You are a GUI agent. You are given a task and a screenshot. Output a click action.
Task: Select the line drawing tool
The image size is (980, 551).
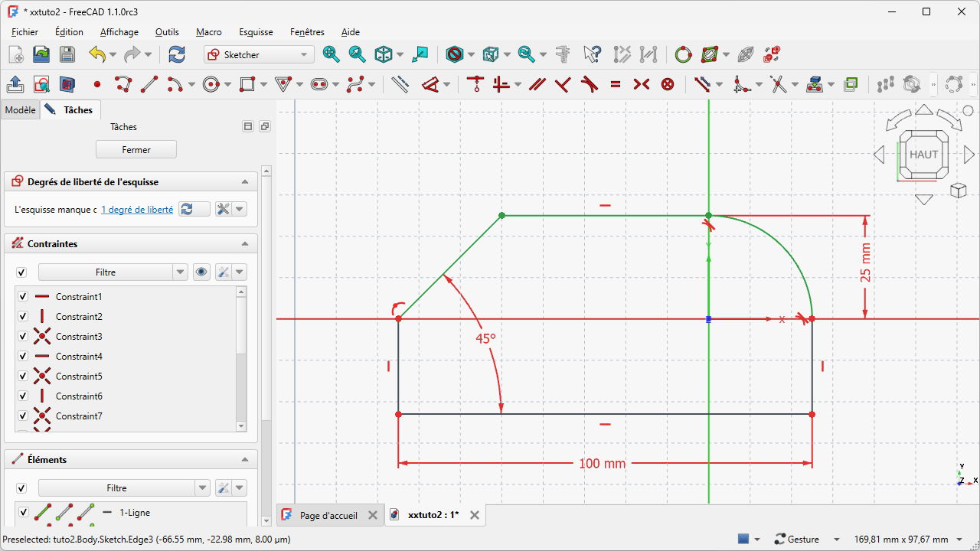pyautogui.click(x=149, y=84)
